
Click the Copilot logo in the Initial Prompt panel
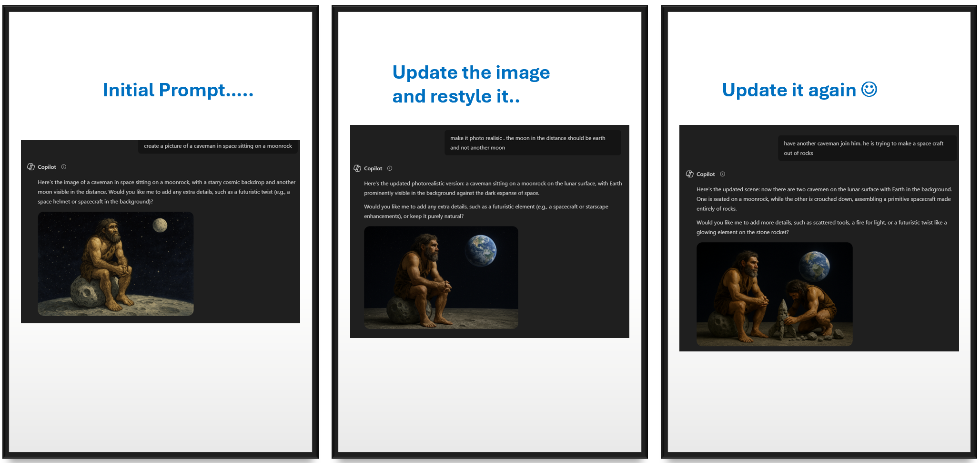(x=31, y=167)
